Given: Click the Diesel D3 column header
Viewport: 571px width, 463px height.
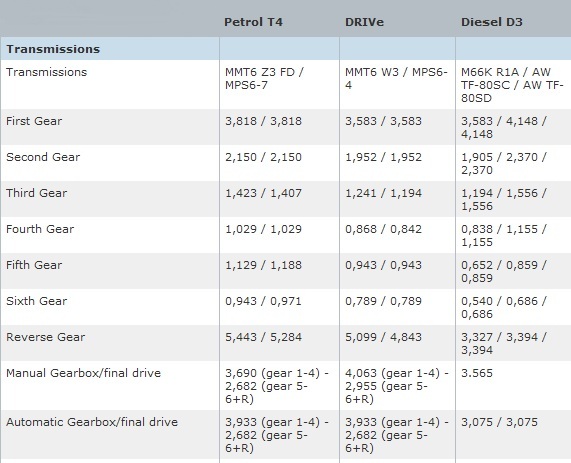Looking at the screenshot, I should pyautogui.click(x=491, y=22).
